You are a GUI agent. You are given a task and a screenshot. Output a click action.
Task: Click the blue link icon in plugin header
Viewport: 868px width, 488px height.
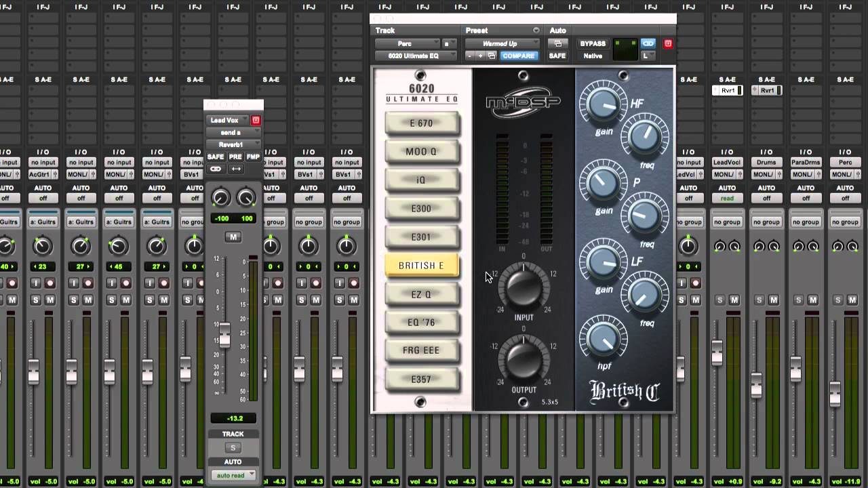[648, 43]
